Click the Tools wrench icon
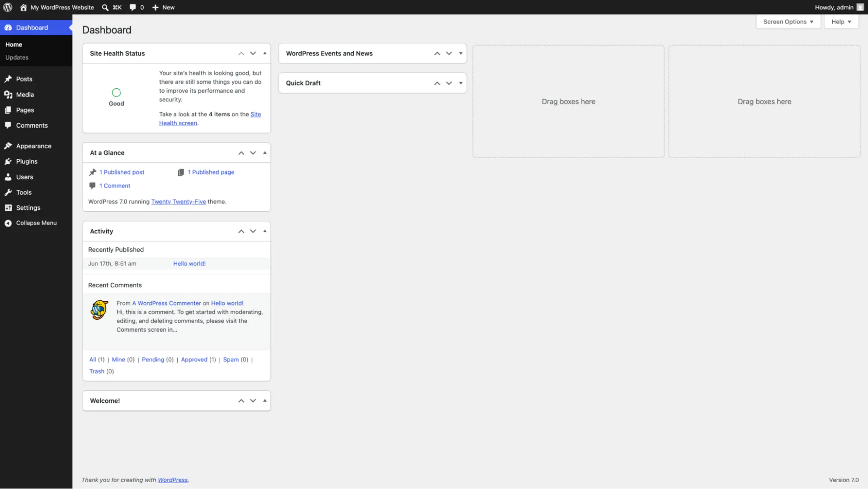This screenshot has width=868, height=489. (8, 192)
